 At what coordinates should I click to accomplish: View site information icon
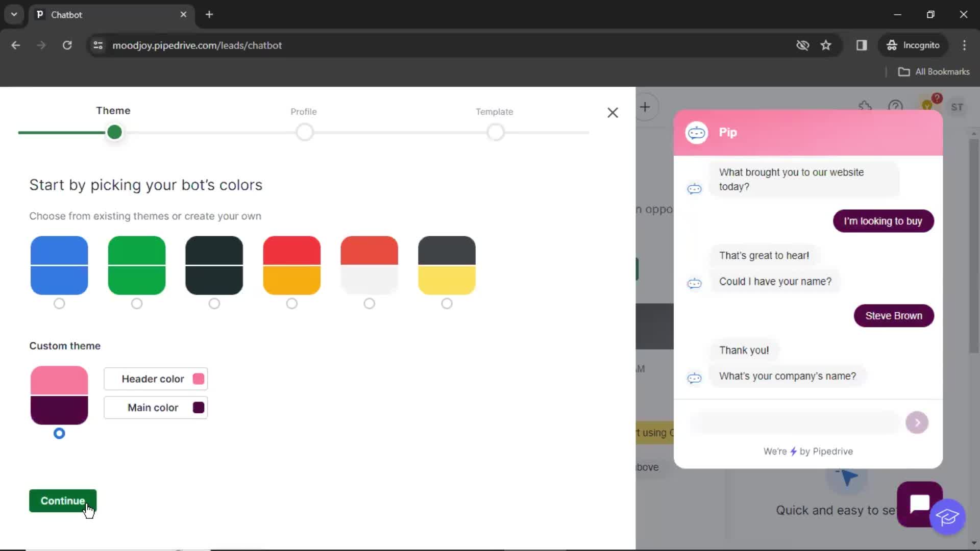tap(98, 45)
